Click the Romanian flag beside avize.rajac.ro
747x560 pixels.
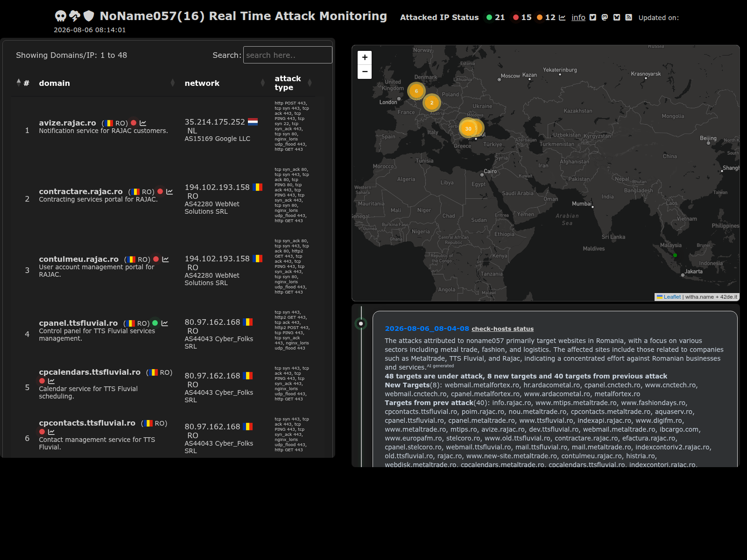click(109, 123)
